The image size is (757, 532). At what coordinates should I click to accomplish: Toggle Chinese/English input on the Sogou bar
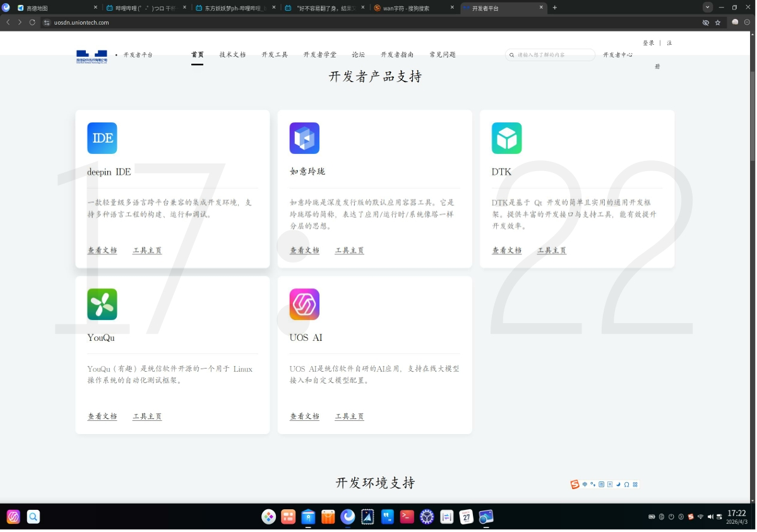click(x=585, y=485)
